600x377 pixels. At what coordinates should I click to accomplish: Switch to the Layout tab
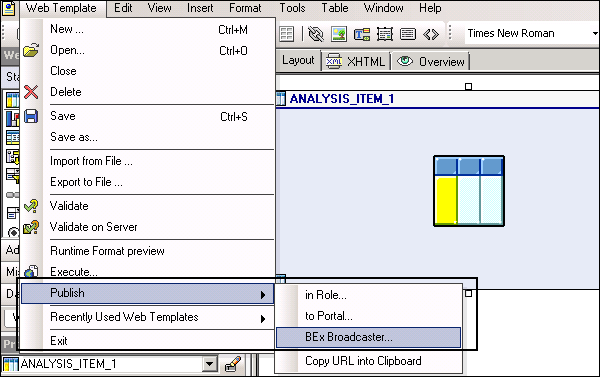(x=298, y=60)
